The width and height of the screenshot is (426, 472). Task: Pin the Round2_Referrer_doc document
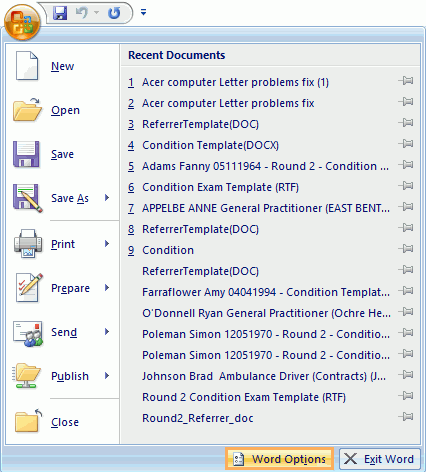pyautogui.click(x=406, y=417)
